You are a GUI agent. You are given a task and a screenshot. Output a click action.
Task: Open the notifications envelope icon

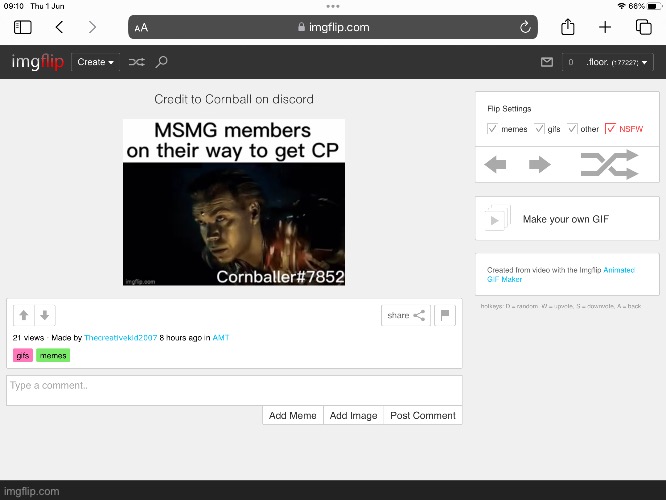[547, 62]
